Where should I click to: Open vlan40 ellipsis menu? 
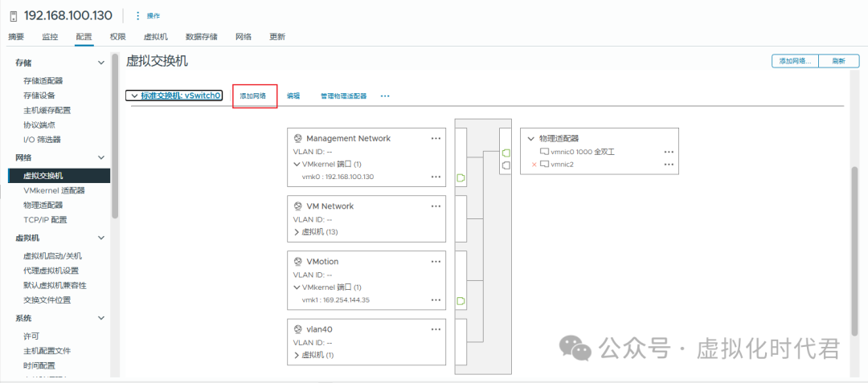click(436, 329)
